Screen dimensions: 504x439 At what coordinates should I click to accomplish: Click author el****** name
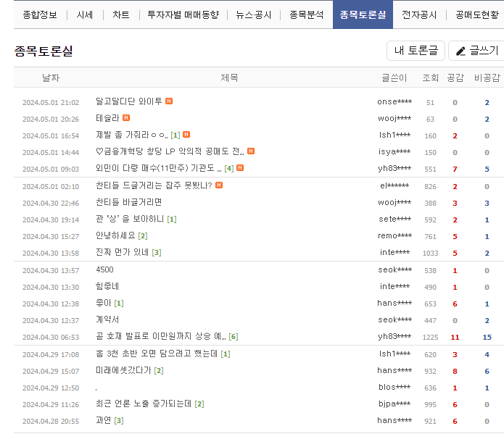[394, 186]
